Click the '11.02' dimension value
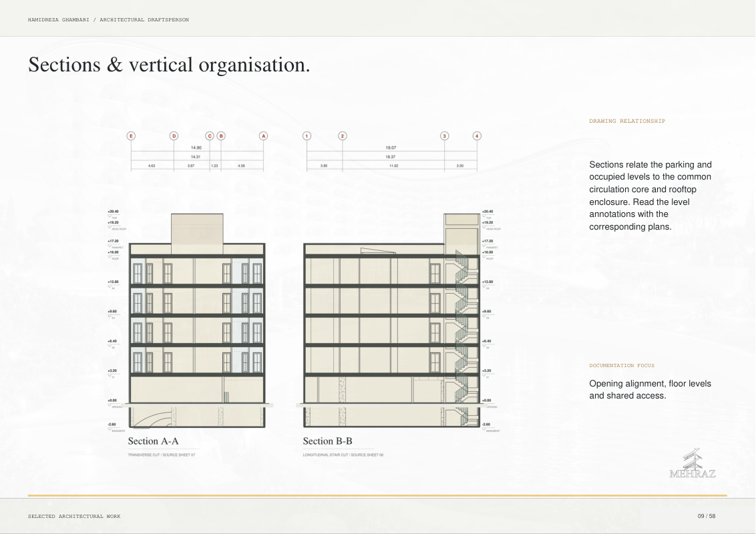The image size is (756, 534). [x=394, y=166]
